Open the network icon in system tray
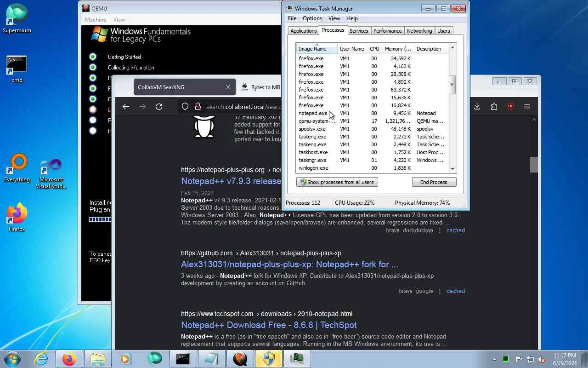Screen dimensions: 588x368 [531, 359]
